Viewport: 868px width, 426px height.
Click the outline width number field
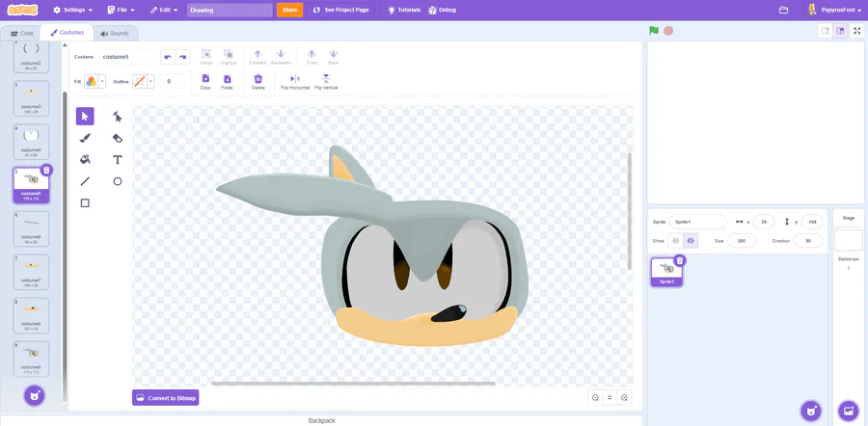172,81
